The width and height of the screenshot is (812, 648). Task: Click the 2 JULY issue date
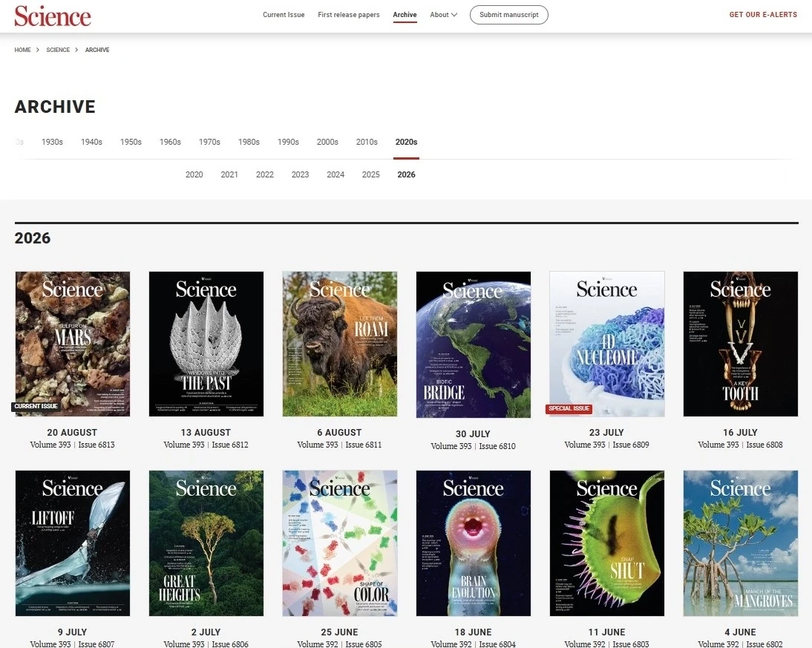pyautogui.click(x=206, y=632)
